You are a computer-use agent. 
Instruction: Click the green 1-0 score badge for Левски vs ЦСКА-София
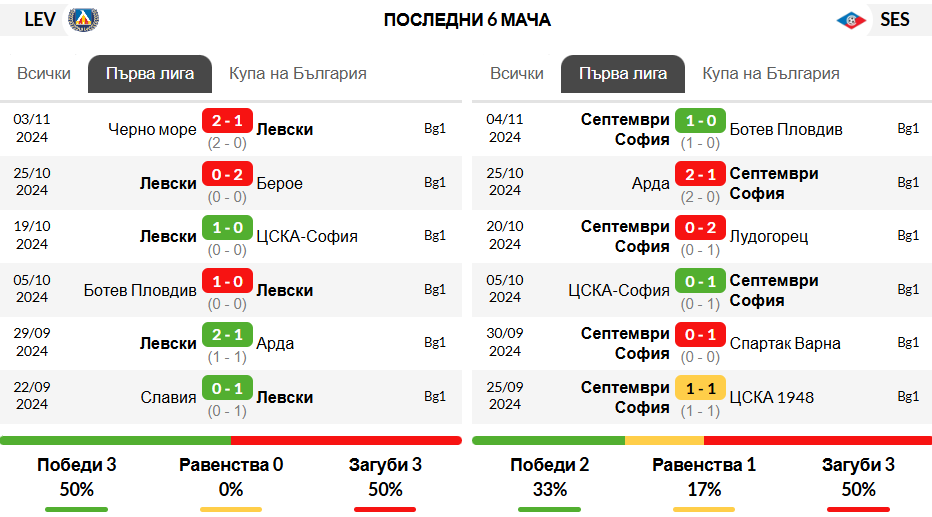(227, 228)
